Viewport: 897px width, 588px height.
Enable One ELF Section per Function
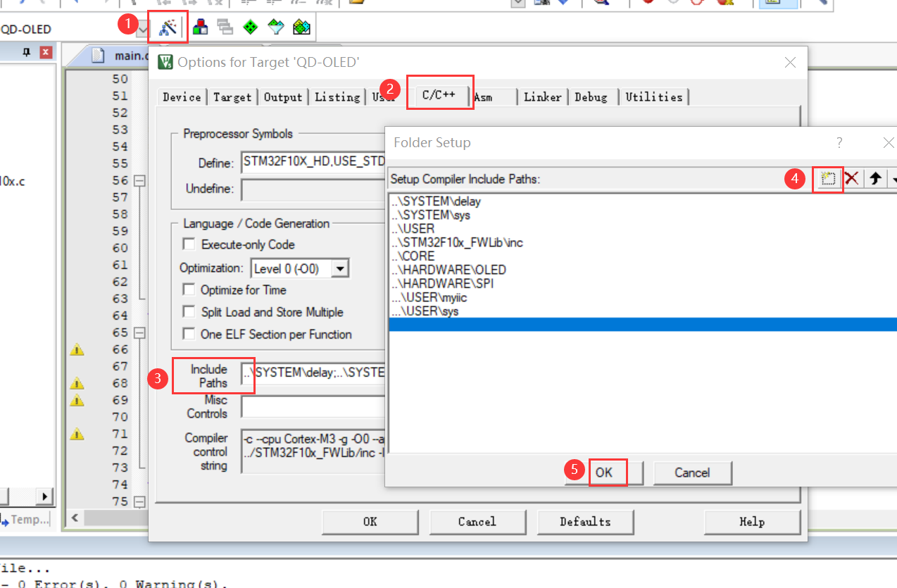pos(189,334)
